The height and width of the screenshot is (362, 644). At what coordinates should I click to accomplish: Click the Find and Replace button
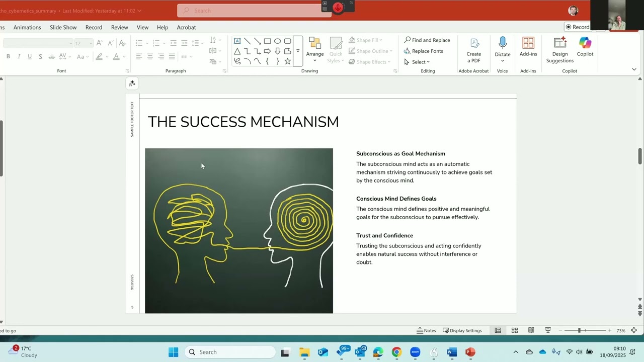[427, 40]
